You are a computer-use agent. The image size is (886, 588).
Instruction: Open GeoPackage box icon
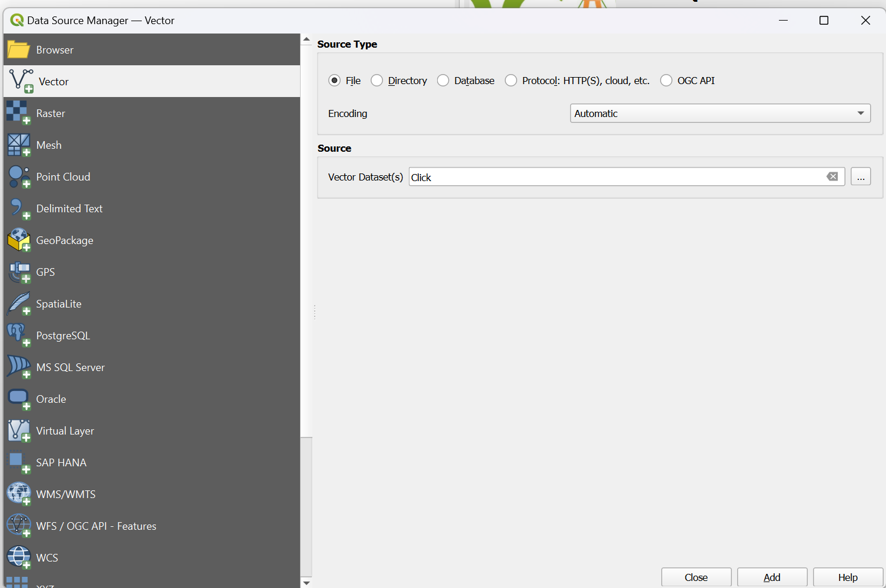tap(18, 240)
